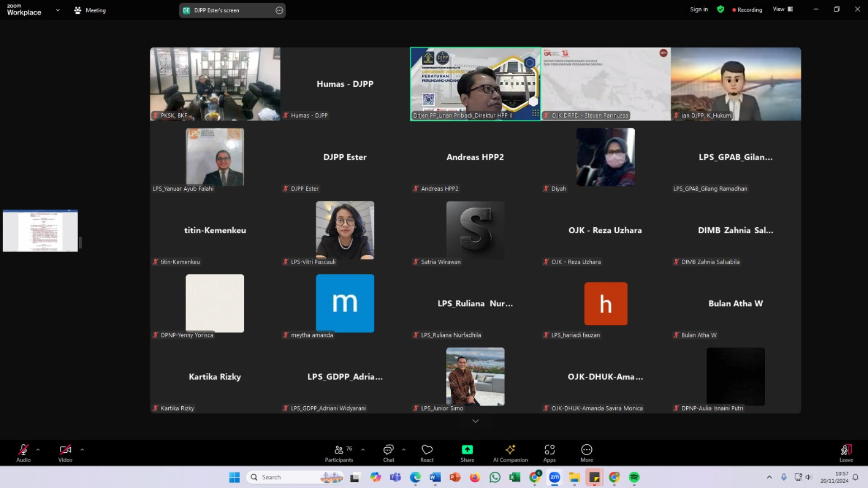Select the Kartika Rizky tile

point(215,377)
